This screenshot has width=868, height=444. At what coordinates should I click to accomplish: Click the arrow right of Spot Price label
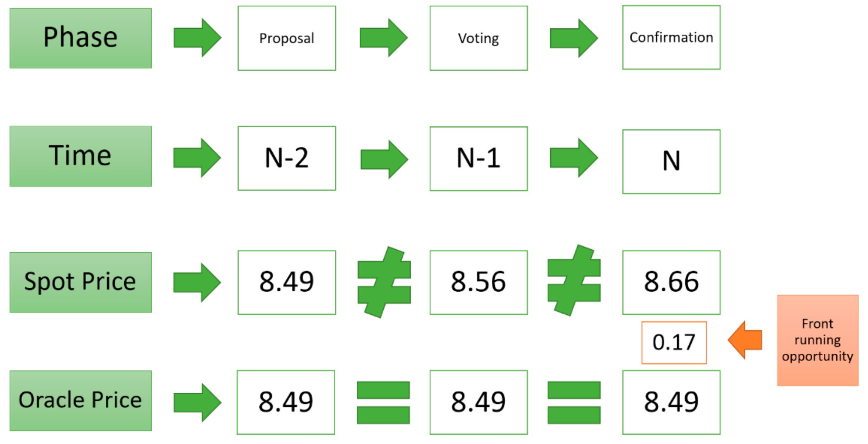tap(197, 282)
